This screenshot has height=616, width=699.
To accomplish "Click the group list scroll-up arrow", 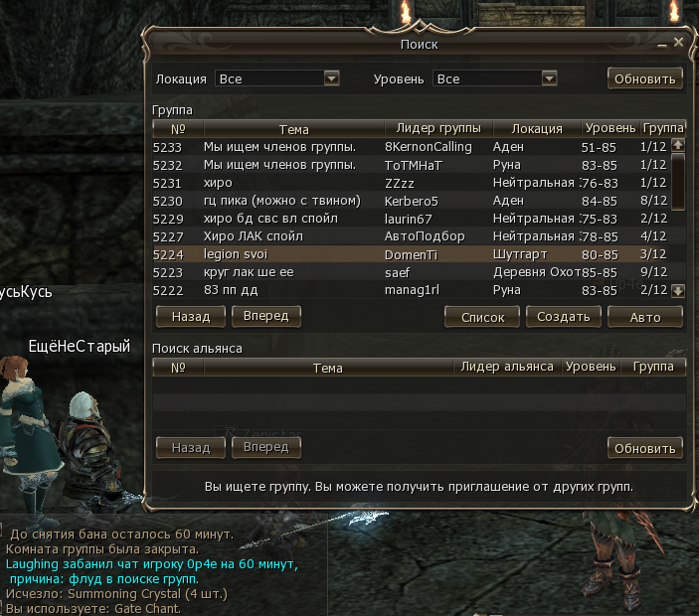I will click(x=678, y=145).
